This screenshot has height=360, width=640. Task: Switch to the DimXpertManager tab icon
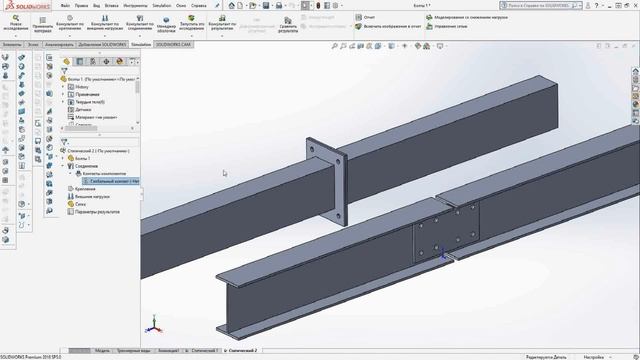(x=106, y=61)
